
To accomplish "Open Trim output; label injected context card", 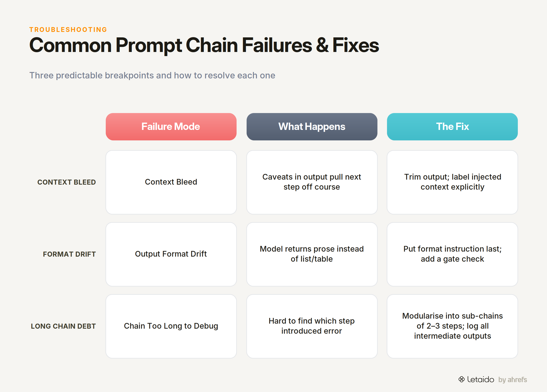I will (452, 182).
